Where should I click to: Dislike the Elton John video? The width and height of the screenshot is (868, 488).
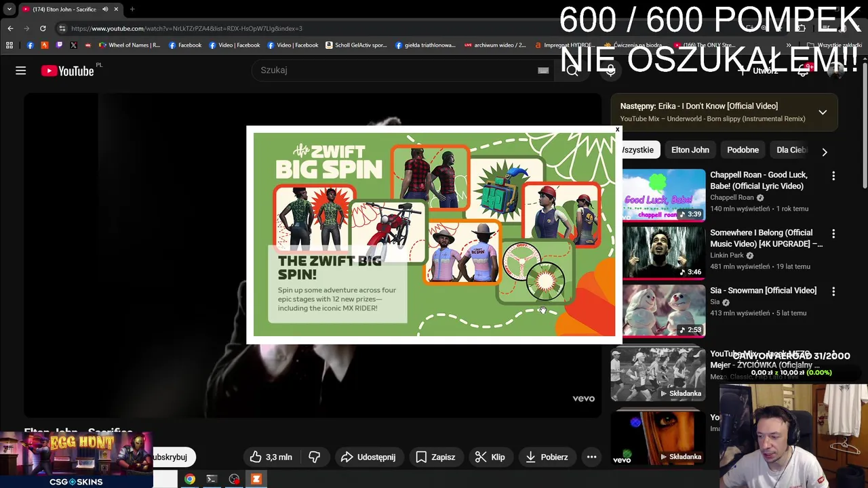point(314,457)
